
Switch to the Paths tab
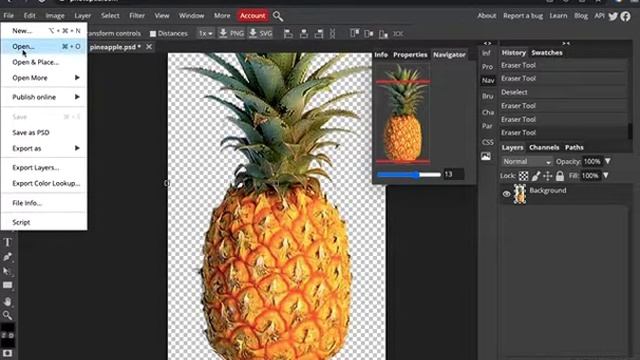(574, 147)
